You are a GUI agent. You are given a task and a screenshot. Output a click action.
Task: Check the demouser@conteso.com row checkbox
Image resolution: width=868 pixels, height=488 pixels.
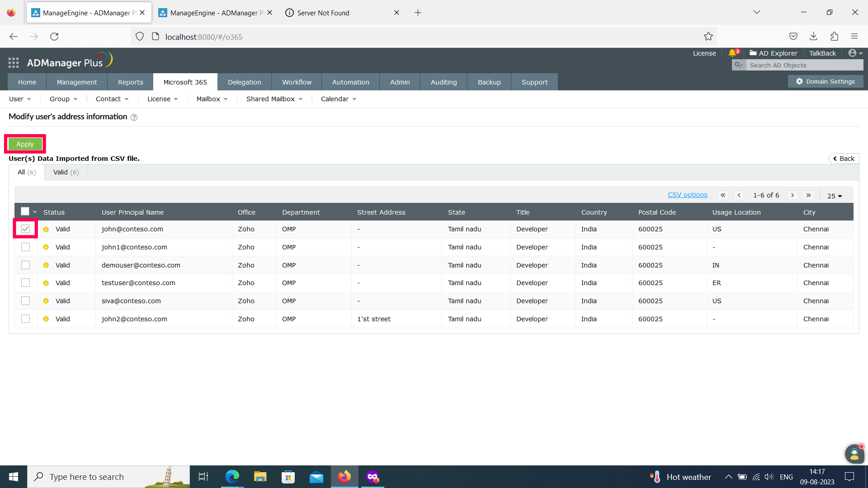[25, 265]
